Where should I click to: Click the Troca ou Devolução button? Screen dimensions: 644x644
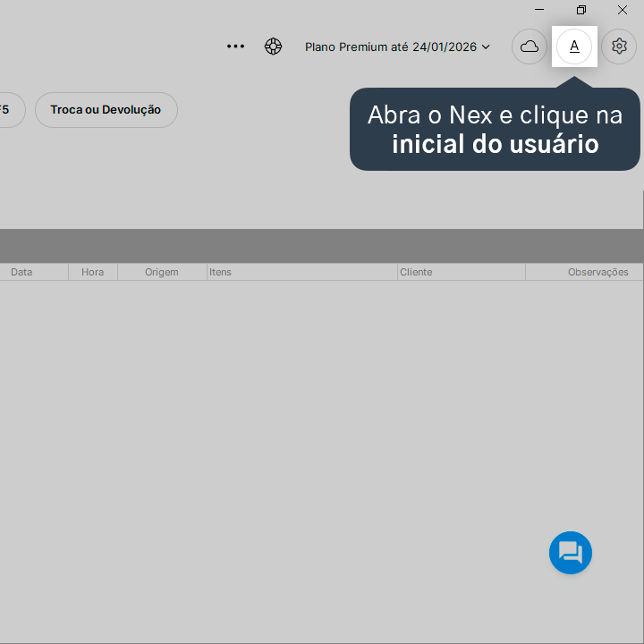(x=106, y=110)
